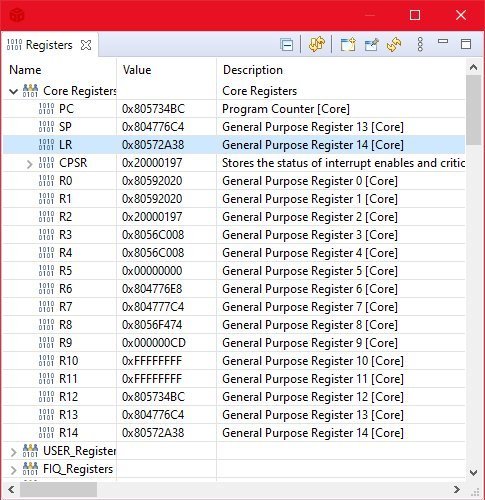Image resolution: width=485 pixels, height=500 pixels.
Task: Close the Registers tab with X
Action: point(86,45)
